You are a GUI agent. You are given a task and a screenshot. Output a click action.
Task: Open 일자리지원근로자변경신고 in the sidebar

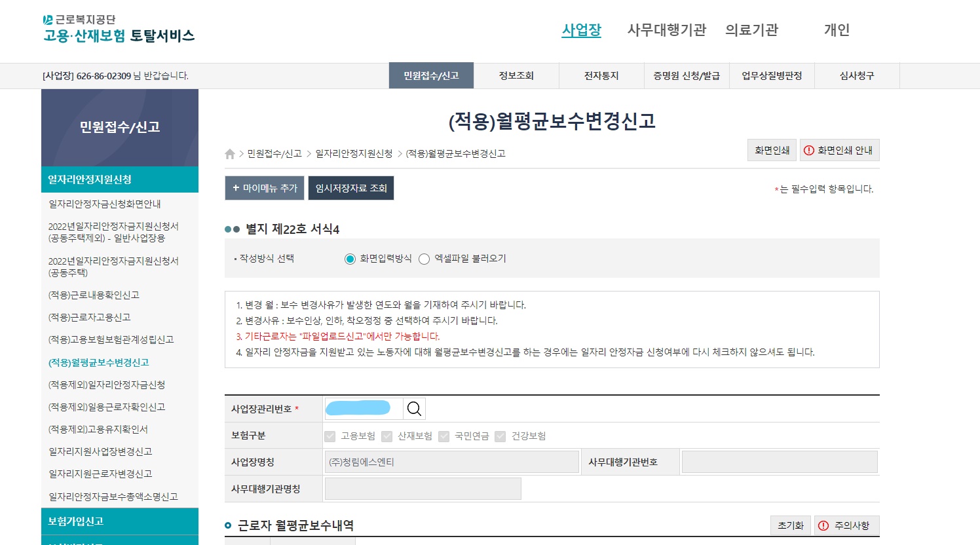(100, 474)
